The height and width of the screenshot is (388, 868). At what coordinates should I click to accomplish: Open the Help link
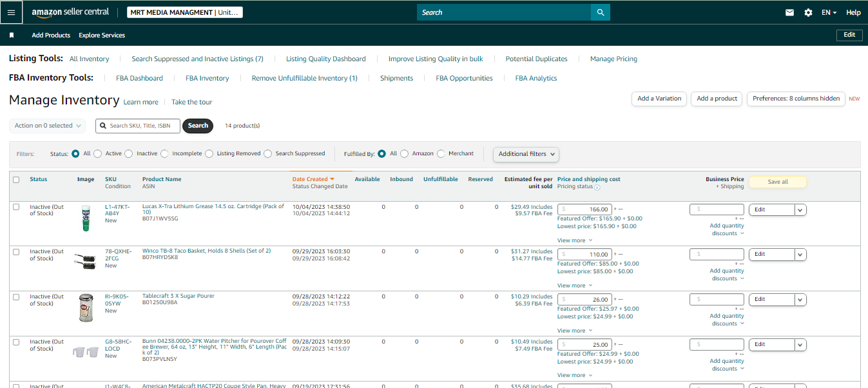(853, 12)
